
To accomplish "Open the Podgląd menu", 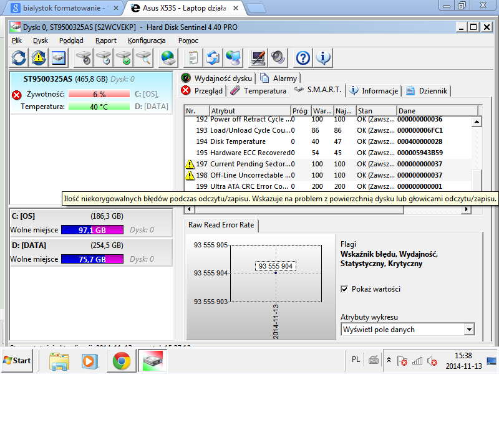I will coord(71,41).
